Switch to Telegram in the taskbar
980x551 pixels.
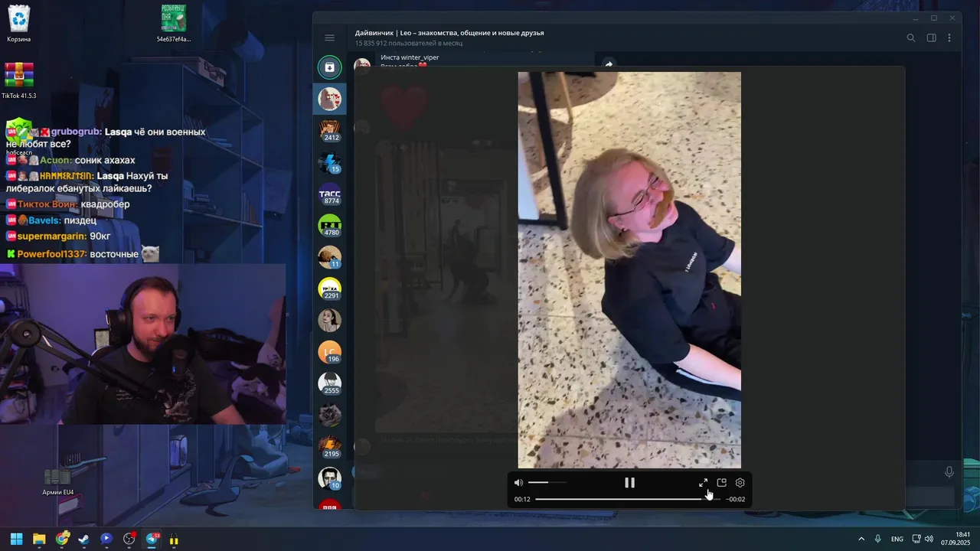pyautogui.click(x=152, y=539)
